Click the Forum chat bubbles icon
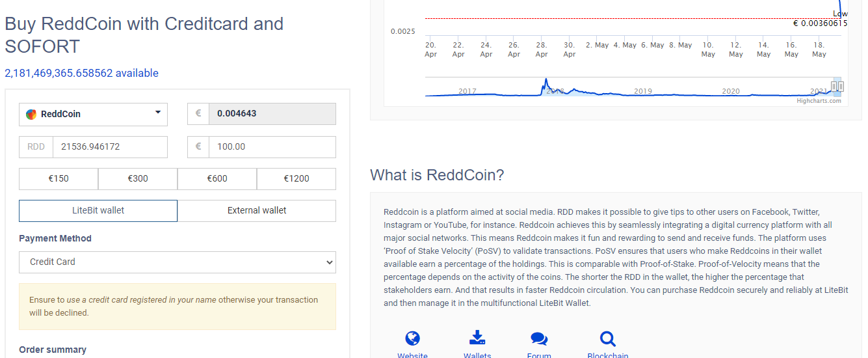The width and height of the screenshot is (868, 358). [539, 338]
